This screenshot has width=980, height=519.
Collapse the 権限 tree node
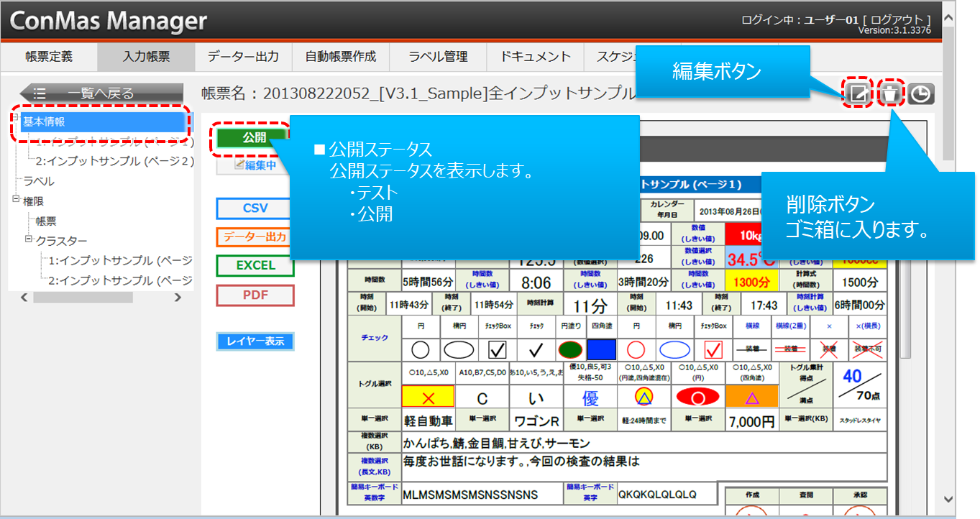coord(16,200)
